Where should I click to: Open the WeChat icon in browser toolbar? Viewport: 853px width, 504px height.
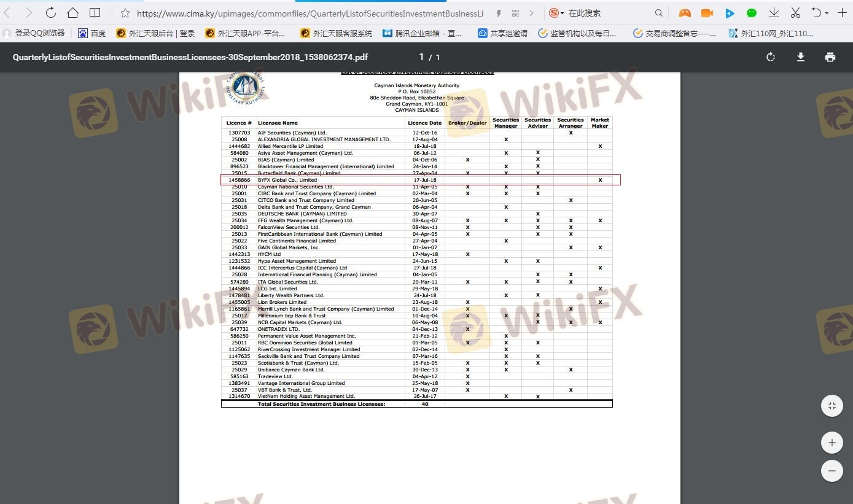(752, 13)
